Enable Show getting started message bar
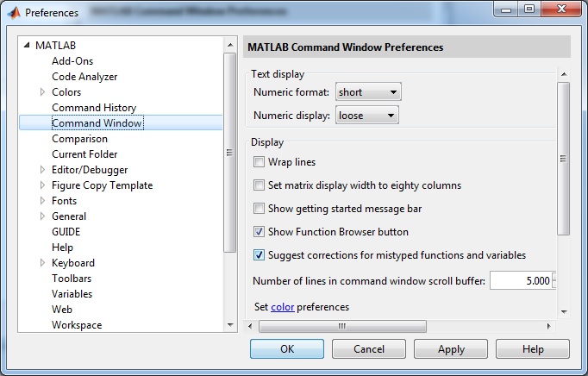 [x=259, y=209]
